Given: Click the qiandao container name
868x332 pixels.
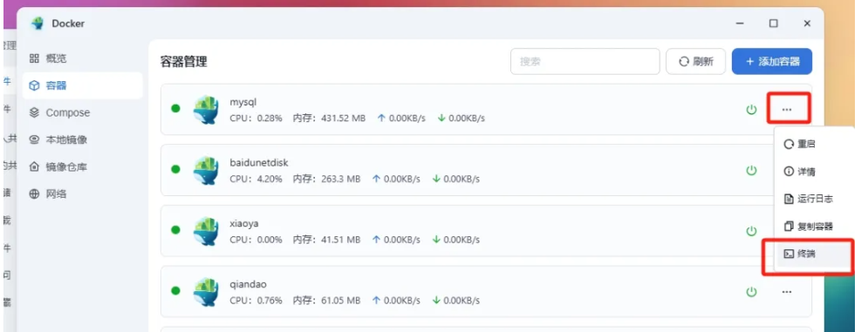Looking at the screenshot, I should (248, 284).
